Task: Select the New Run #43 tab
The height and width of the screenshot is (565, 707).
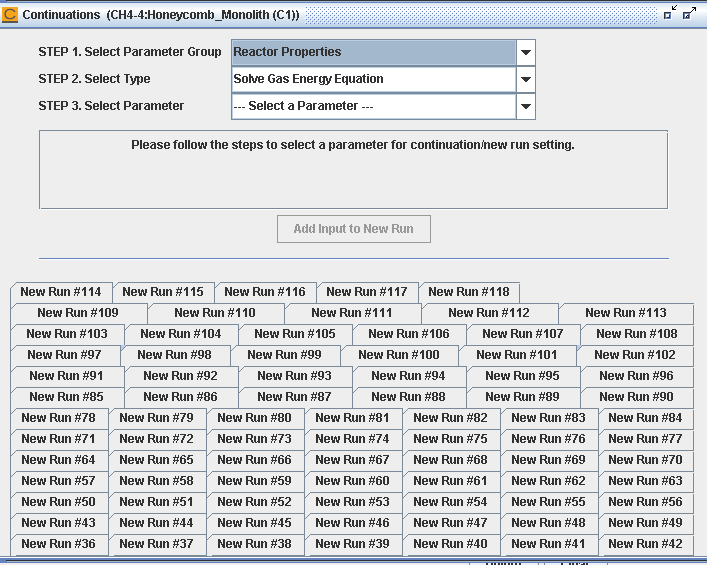Action: tap(59, 523)
